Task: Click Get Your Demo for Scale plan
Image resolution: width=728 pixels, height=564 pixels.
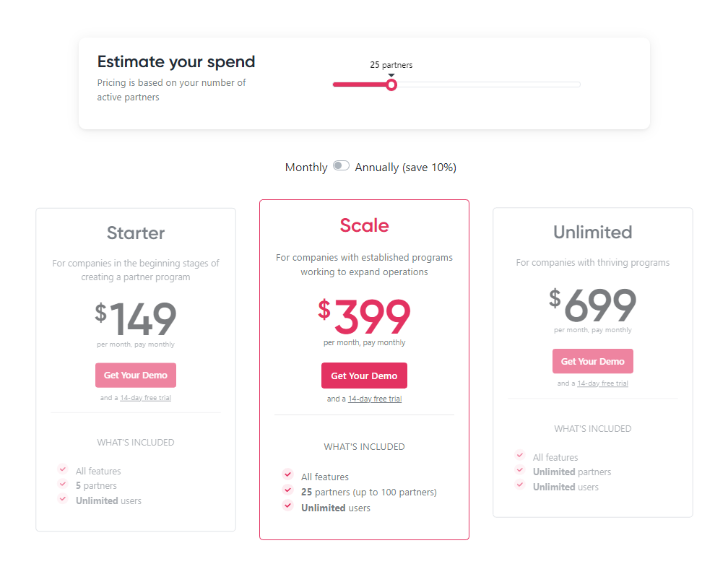Action: tap(364, 376)
